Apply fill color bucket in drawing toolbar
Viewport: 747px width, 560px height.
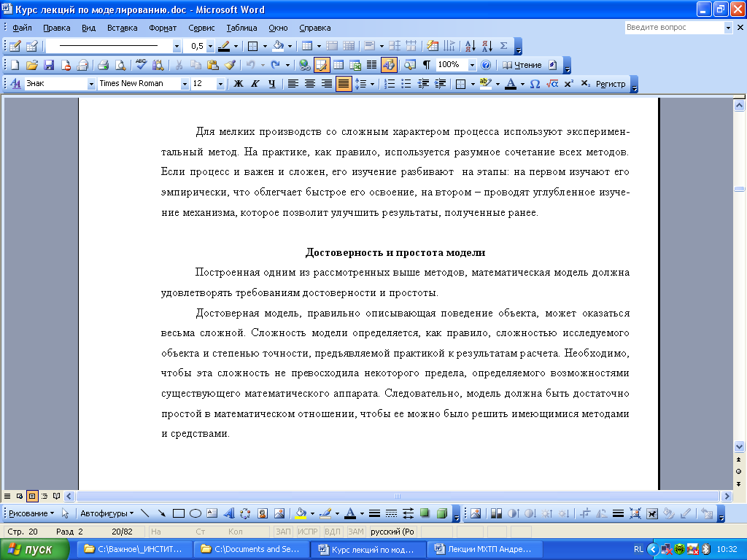(x=301, y=513)
